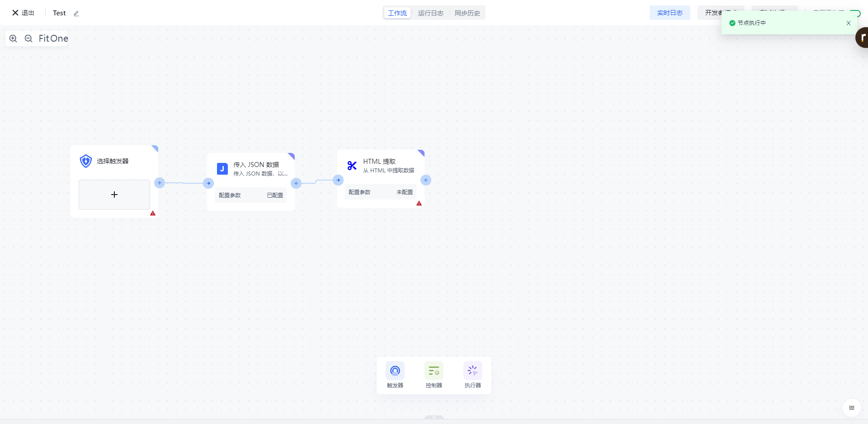Click the shield icon on 选择触发器 node

(85, 161)
